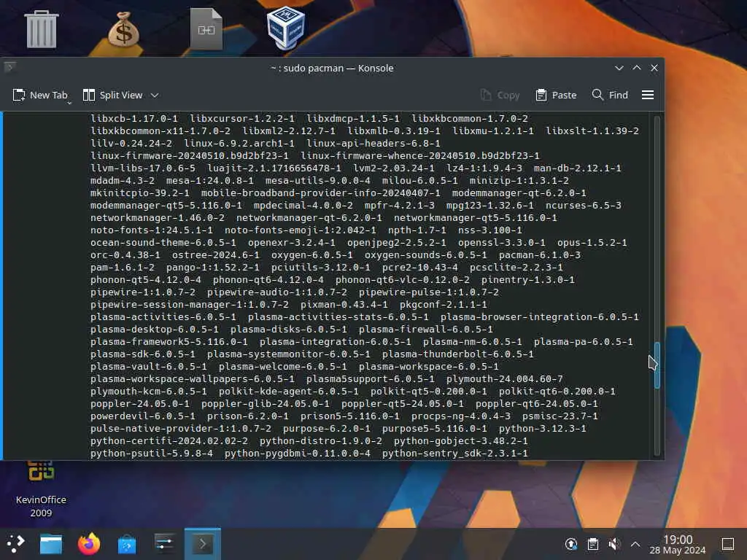Expand the New Tab dropdown arrow
Image resolution: width=747 pixels, height=560 pixels.
[69, 102]
